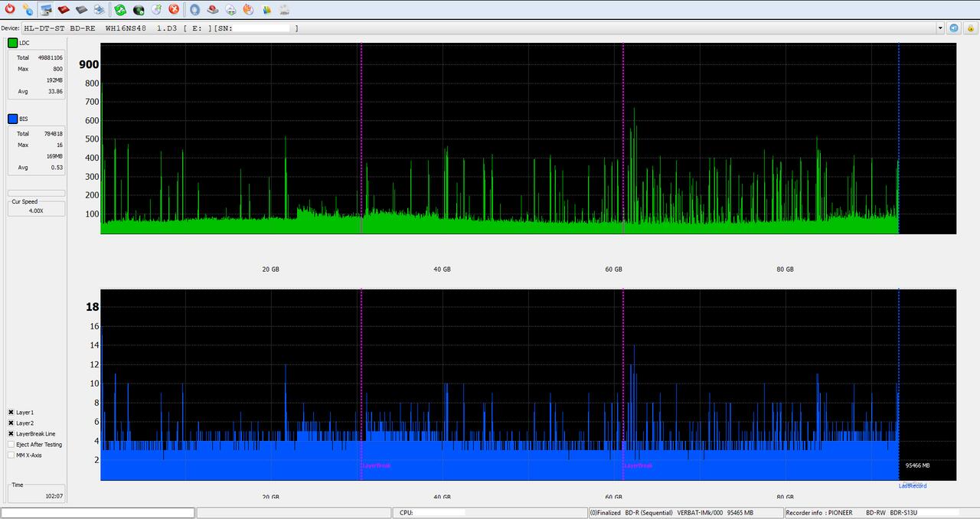Screen dimensions: 980x519
Task: Click the red disc on tray icon
Action: (213, 9)
